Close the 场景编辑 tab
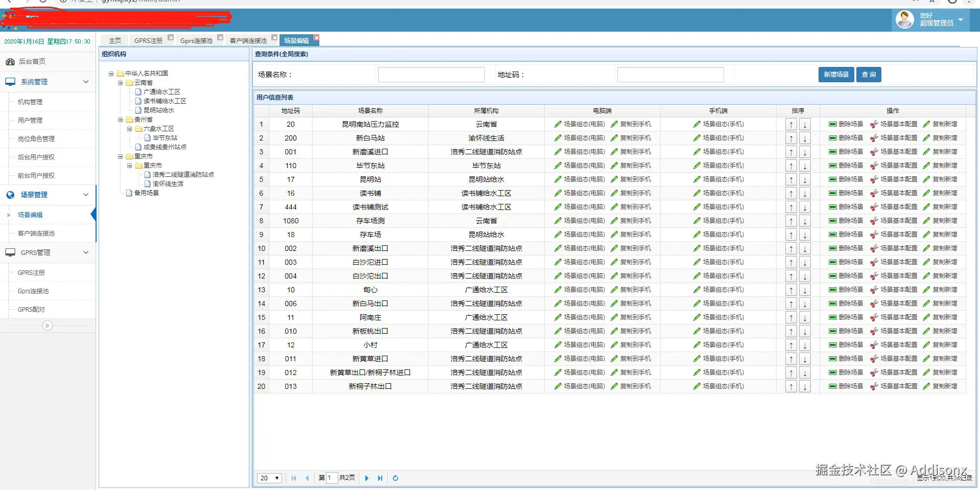 coord(316,37)
